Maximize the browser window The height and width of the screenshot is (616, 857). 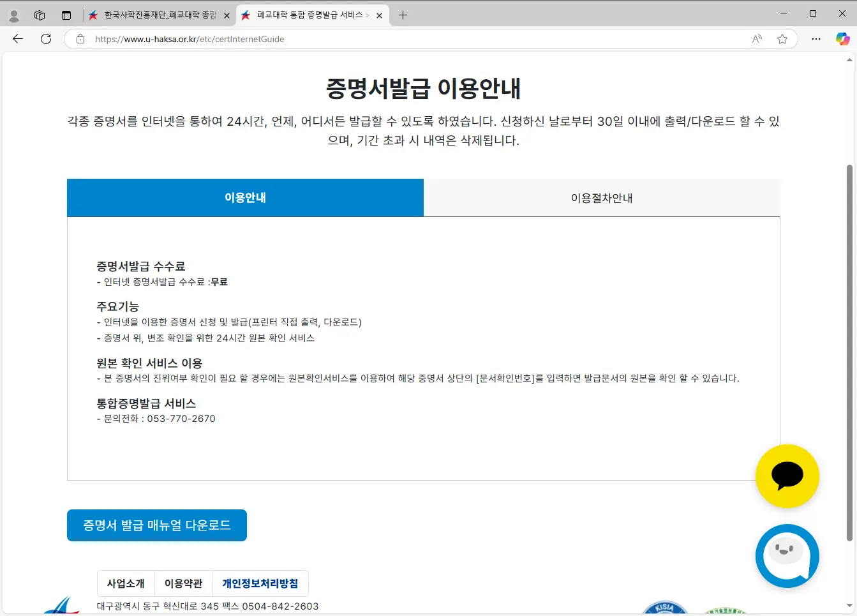(x=813, y=13)
